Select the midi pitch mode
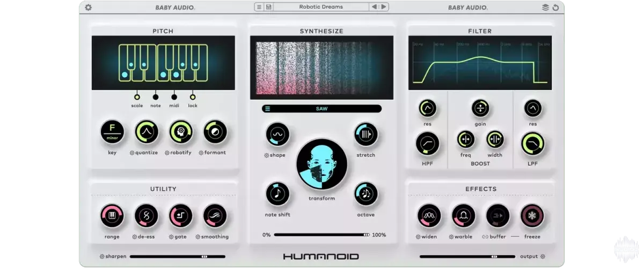Image resolution: width=644 pixels, height=268 pixels. 174,97
